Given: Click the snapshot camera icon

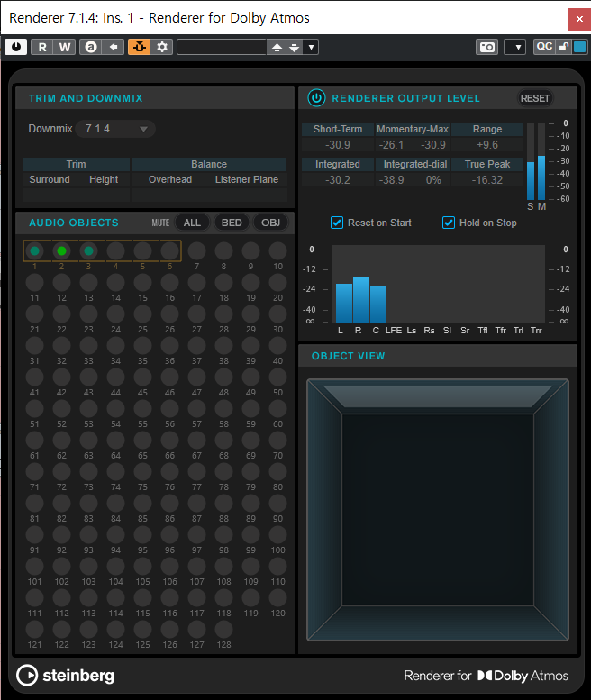Looking at the screenshot, I should point(487,47).
